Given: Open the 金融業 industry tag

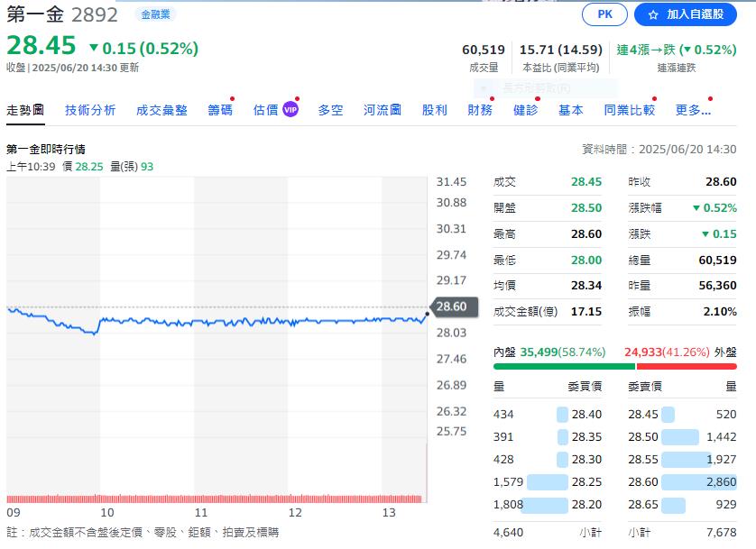Looking at the screenshot, I should 155,14.
